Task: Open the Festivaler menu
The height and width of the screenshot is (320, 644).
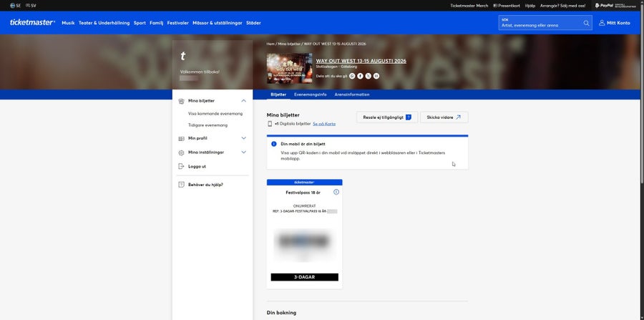Action: 178,23
